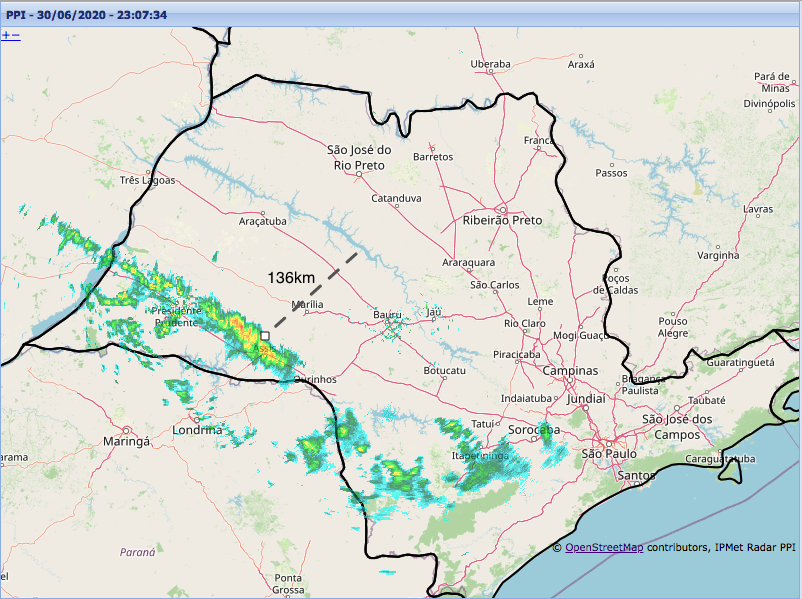This screenshot has height=599, width=802.
Task: Click the Maringá city label
Action: coord(126,441)
